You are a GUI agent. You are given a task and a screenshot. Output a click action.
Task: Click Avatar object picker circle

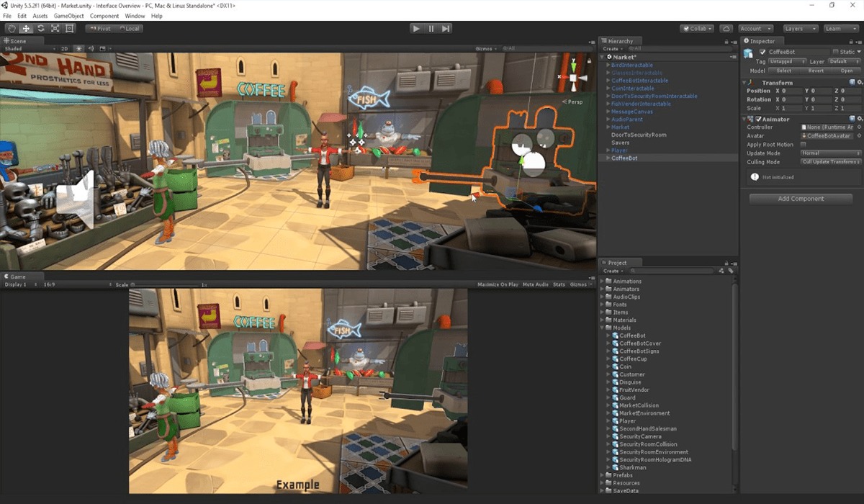859,136
